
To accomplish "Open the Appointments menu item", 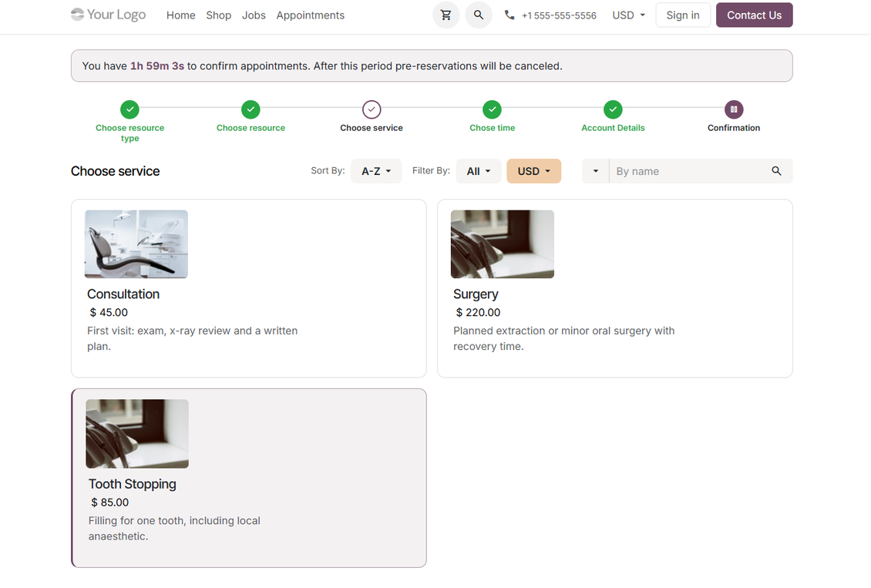I will [x=311, y=15].
